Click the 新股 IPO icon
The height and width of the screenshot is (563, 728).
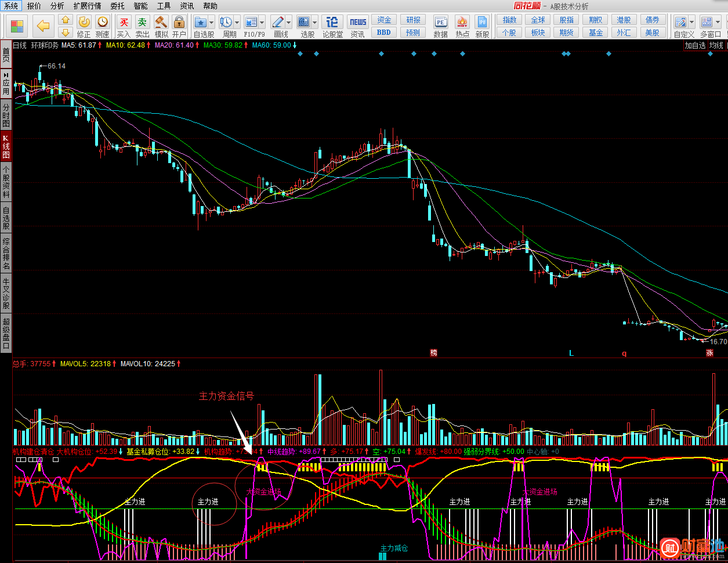pos(482,23)
